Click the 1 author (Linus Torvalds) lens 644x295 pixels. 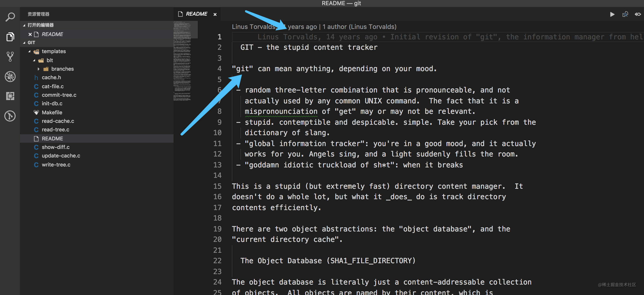pyautogui.click(x=359, y=27)
